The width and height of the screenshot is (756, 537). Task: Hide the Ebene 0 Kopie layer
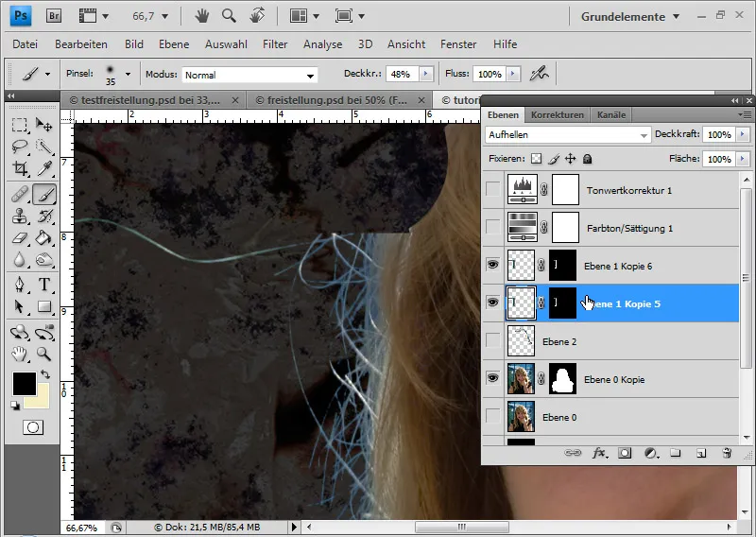tap(492, 378)
